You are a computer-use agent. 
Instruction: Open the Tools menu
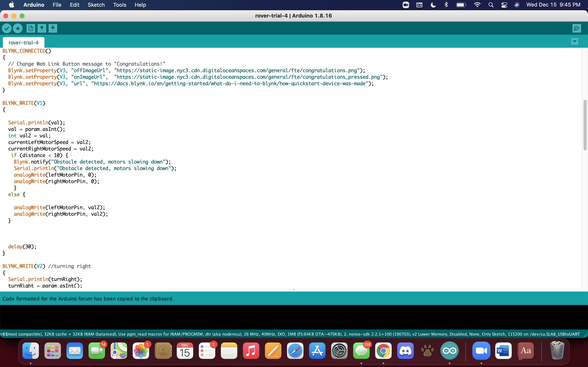pos(120,5)
